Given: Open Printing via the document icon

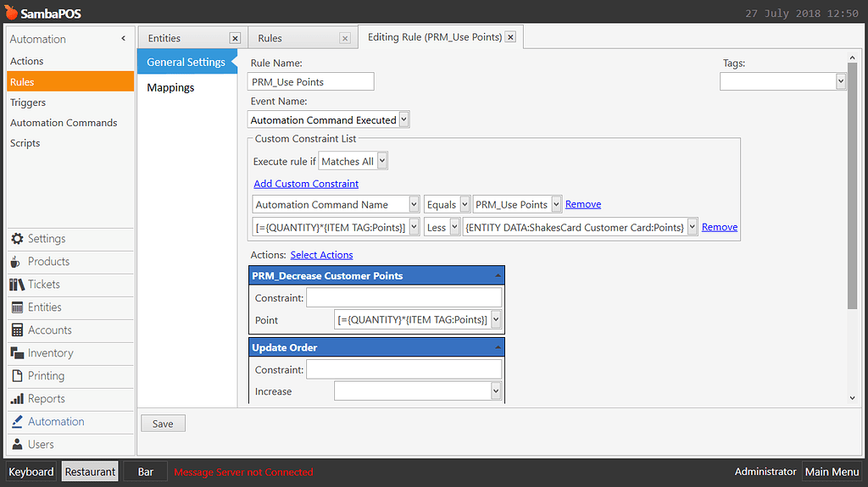Looking at the screenshot, I should point(17,376).
